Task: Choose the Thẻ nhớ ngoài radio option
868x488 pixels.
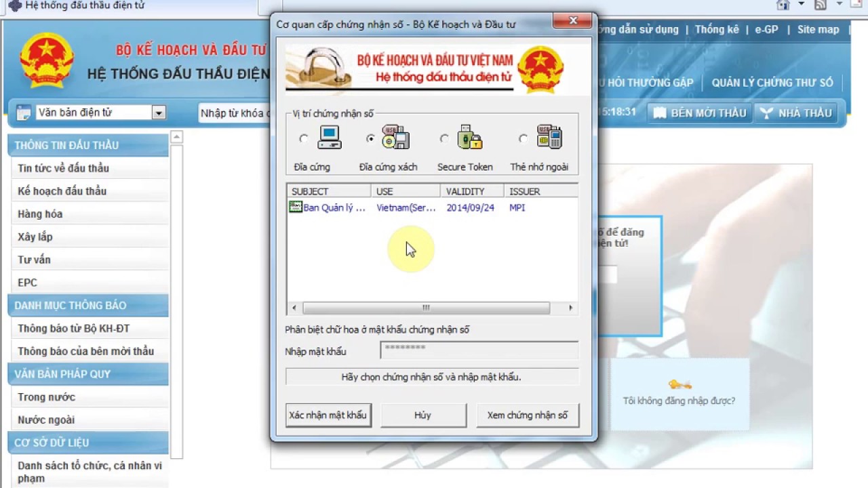Action: tap(523, 138)
